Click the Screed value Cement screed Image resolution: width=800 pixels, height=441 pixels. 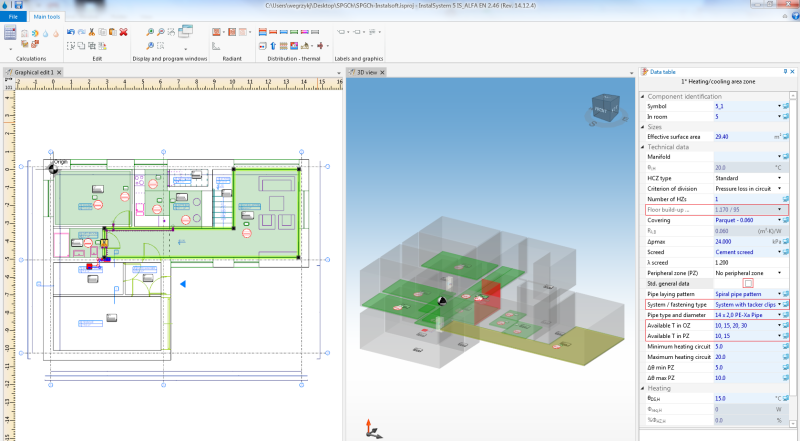pyautogui.click(x=734, y=252)
